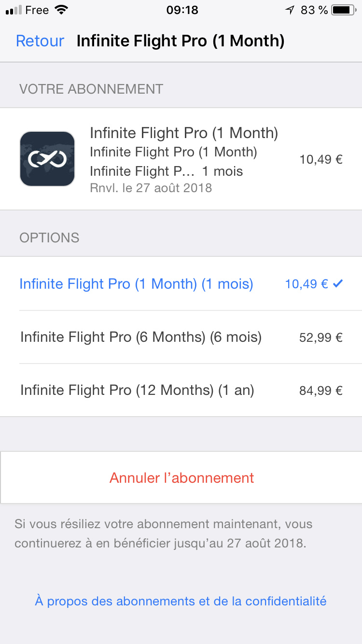Go back with the Retour button

coord(40,41)
